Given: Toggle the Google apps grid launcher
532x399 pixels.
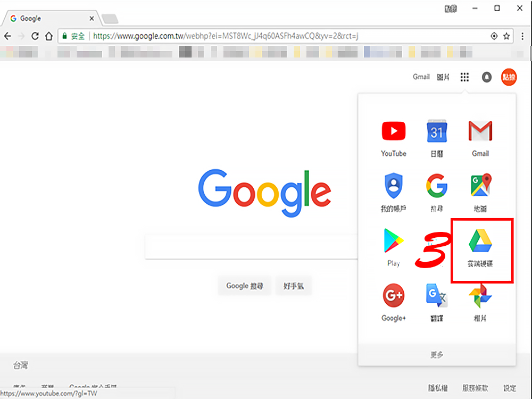Looking at the screenshot, I should 464,77.
